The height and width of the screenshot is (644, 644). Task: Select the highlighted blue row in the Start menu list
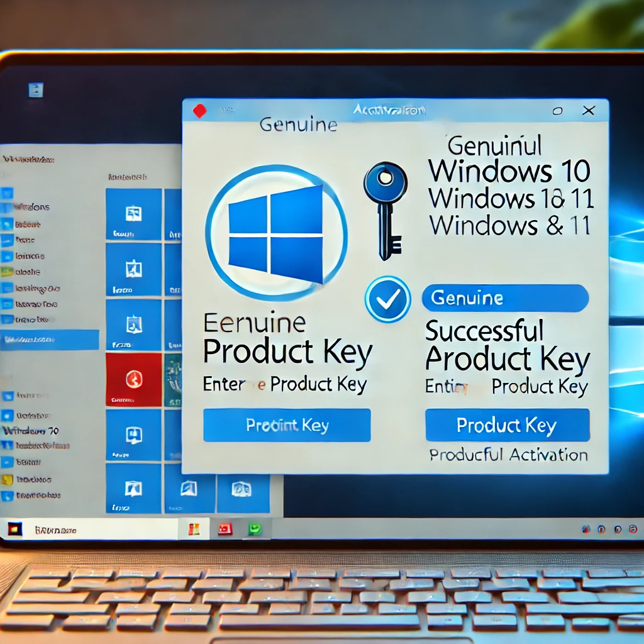point(49,340)
